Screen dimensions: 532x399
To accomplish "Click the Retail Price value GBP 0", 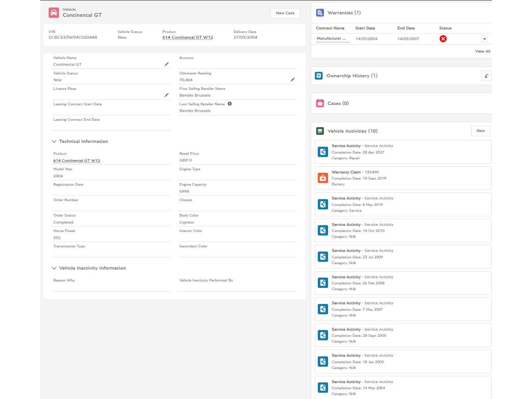I will coord(186,160).
